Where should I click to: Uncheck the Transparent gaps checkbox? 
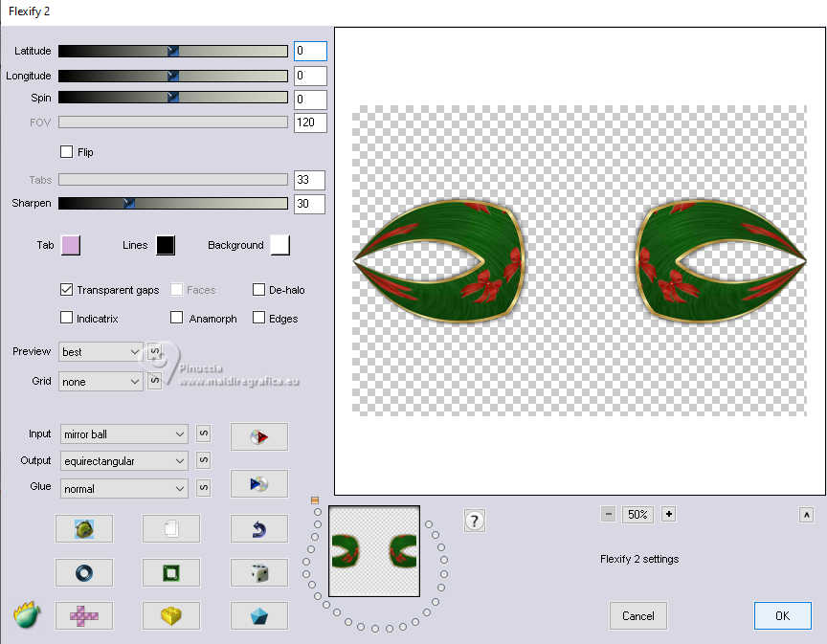pos(66,290)
